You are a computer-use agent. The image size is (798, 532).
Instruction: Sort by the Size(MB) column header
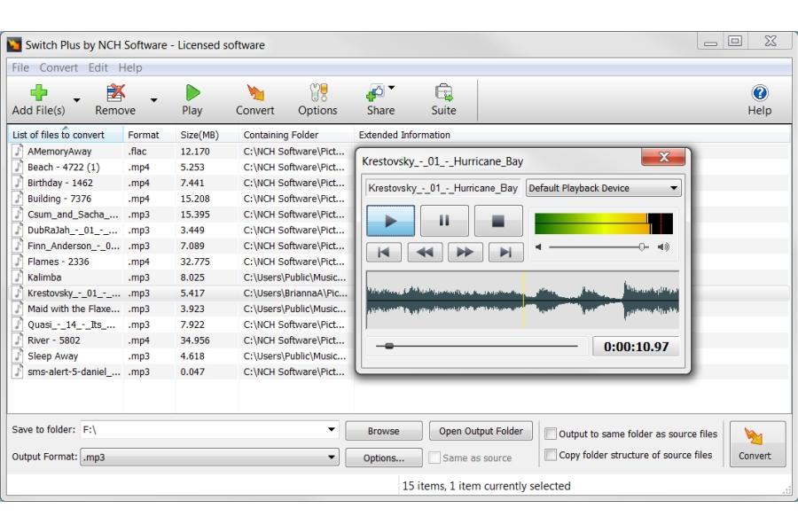[x=207, y=135]
